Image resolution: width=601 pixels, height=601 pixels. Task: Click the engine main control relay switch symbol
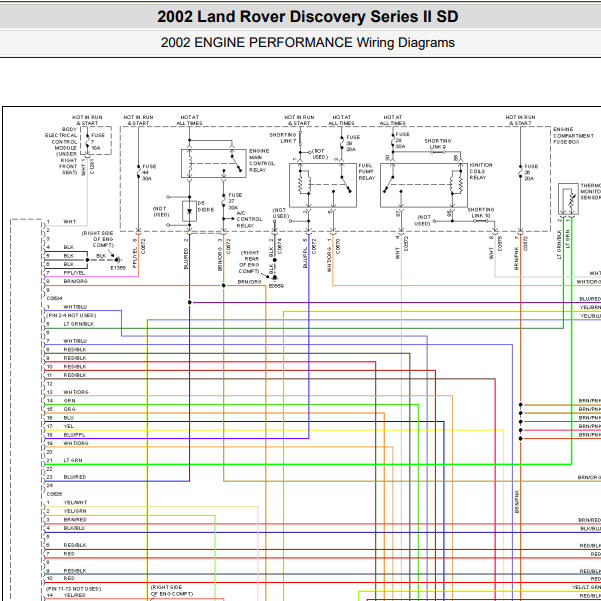click(x=236, y=164)
